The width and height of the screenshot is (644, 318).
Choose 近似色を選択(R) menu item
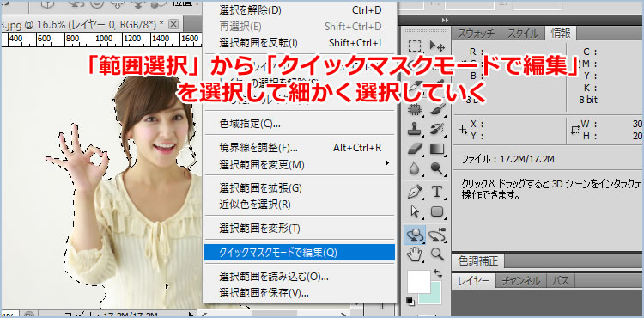point(300,205)
